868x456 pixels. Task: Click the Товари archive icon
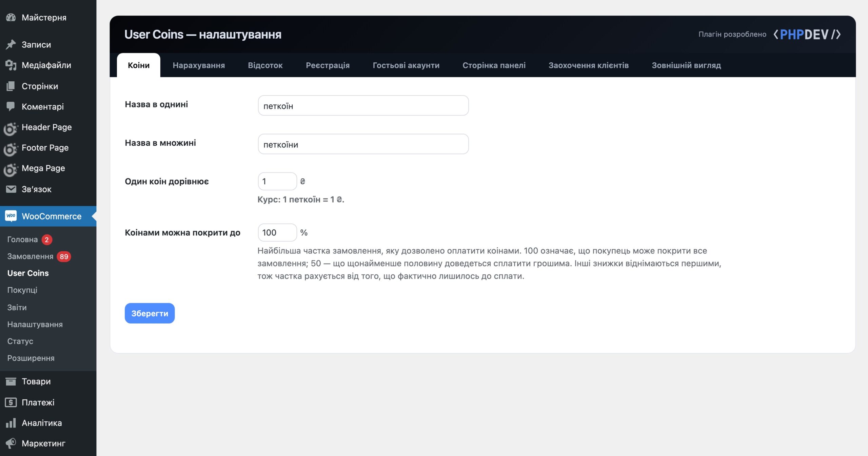(x=11, y=381)
